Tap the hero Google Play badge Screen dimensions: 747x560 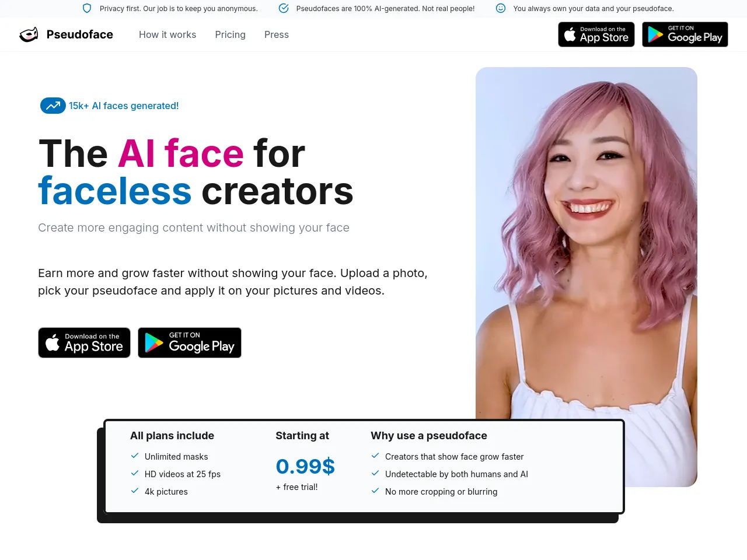190,342
